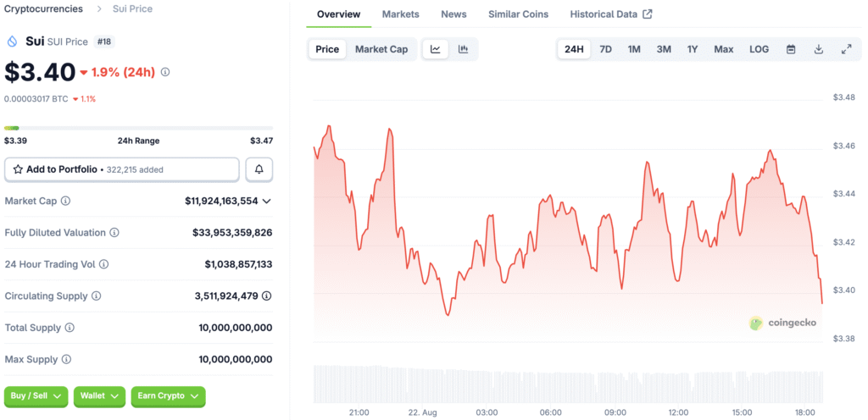Select the 1Y time range
The image size is (868, 420).
(x=693, y=49)
